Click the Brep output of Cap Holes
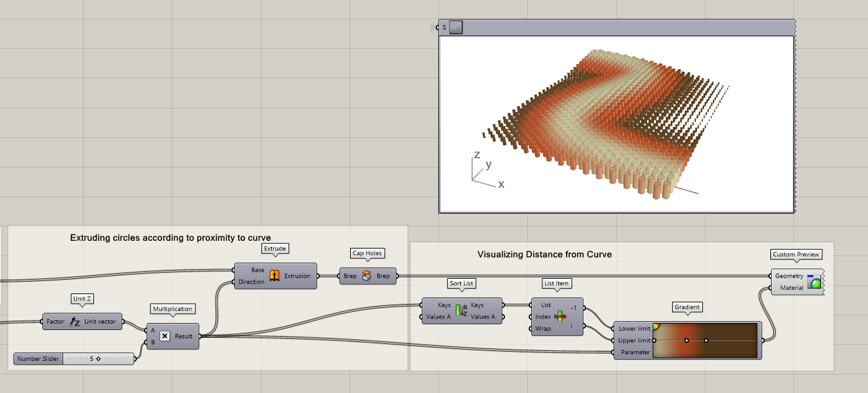Screen dimensions: 868x393 point(383,276)
